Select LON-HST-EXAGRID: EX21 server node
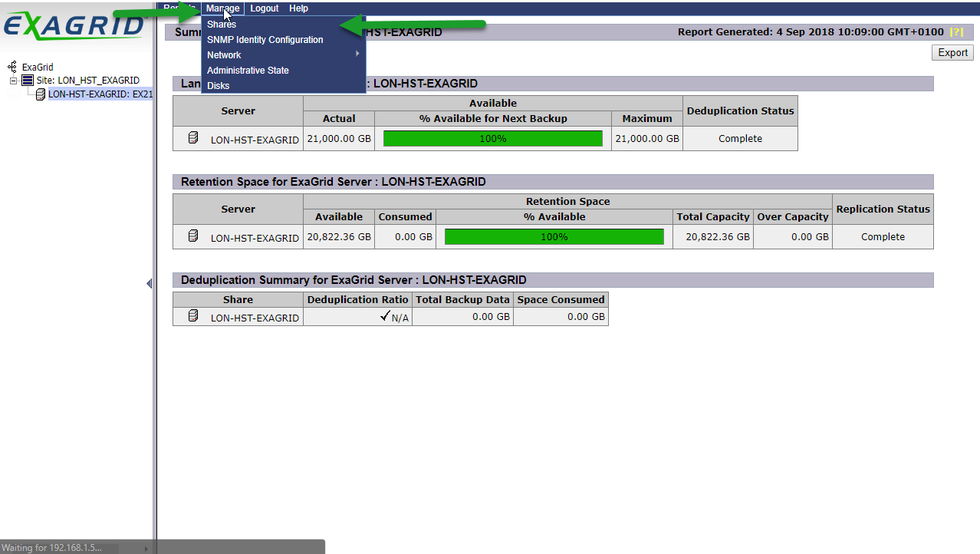The image size is (980, 554). coord(100,94)
